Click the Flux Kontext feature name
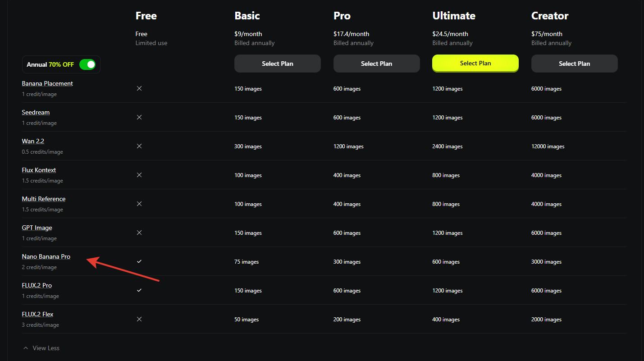The width and height of the screenshot is (644, 361). tap(39, 170)
